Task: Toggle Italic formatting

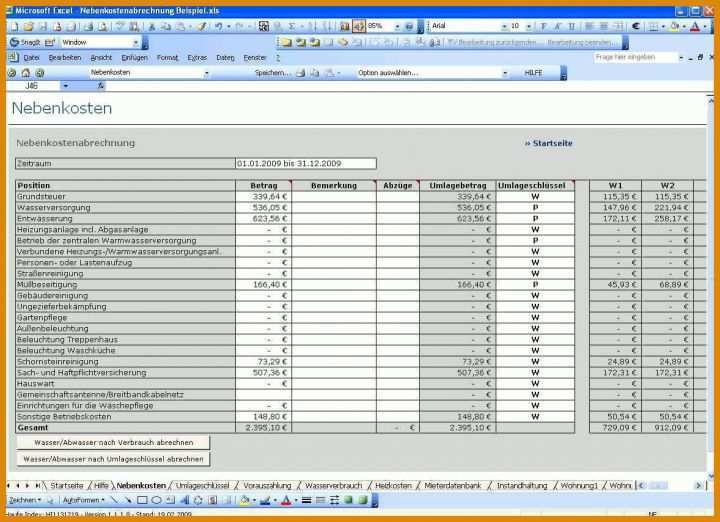Action: point(558,27)
